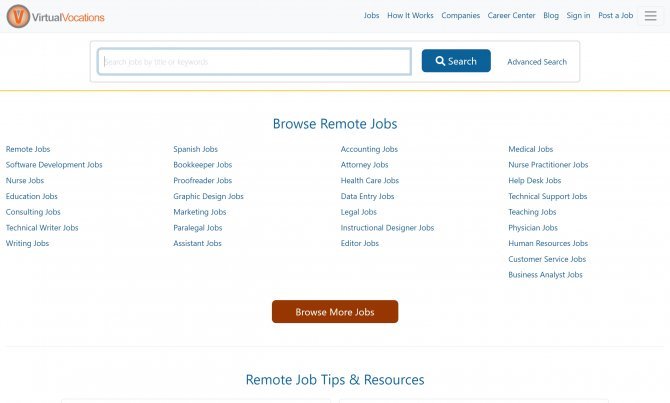Select Nurse Practitioner Jobs

548,165
